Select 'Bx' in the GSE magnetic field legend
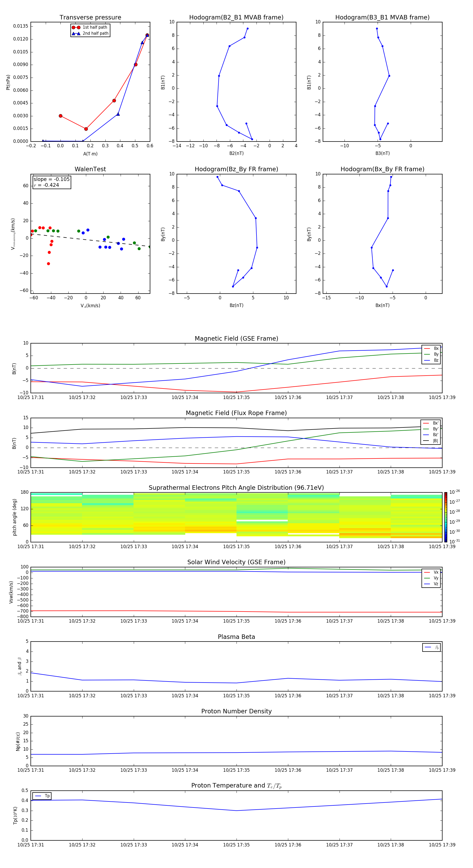This screenshot has width=473, height=868. tap(431, 349)
